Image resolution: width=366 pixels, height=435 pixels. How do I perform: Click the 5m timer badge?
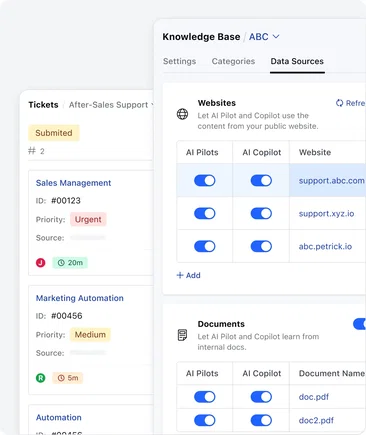click(68, 378)
